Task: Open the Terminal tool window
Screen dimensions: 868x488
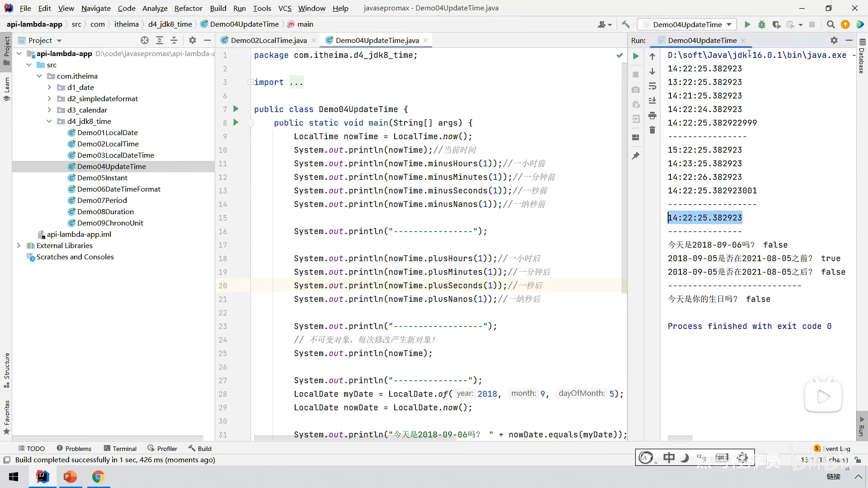Action: pos(120,448)
